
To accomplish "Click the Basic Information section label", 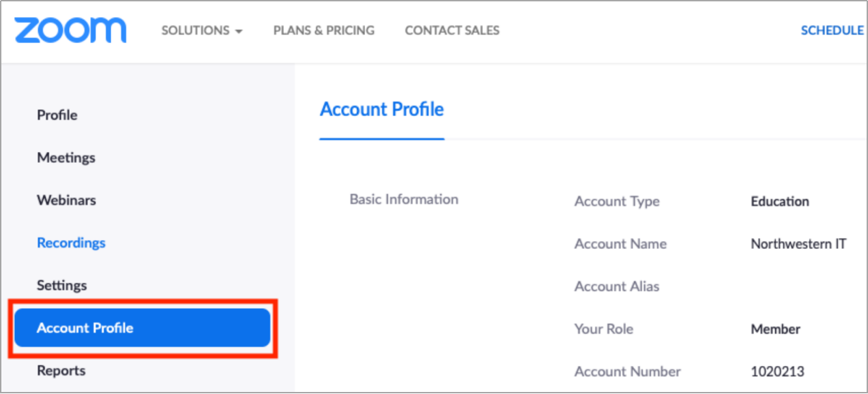I will tap(403, 200).
